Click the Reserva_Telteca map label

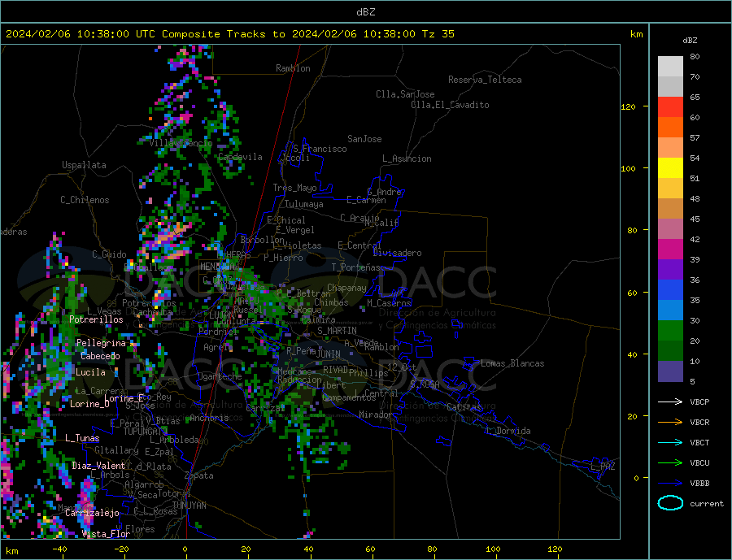click(x=485, y=80)
